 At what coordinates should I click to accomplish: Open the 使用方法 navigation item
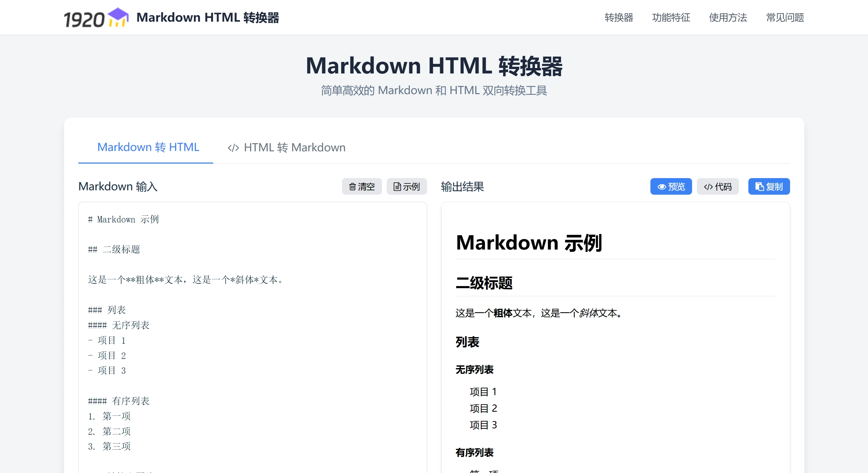727,17
